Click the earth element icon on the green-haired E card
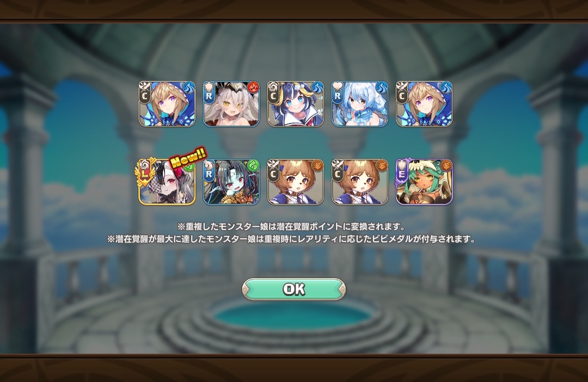This screenshot has height=382, width=588. point(446,165)
